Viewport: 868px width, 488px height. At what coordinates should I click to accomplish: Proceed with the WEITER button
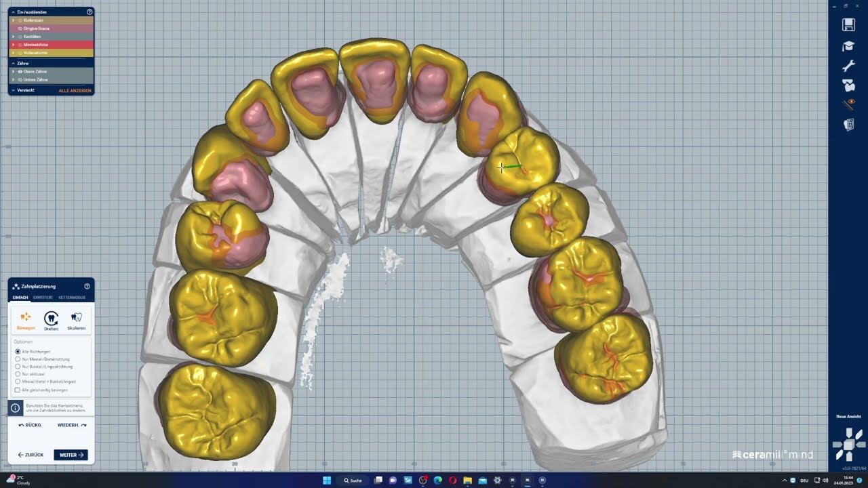71,455
